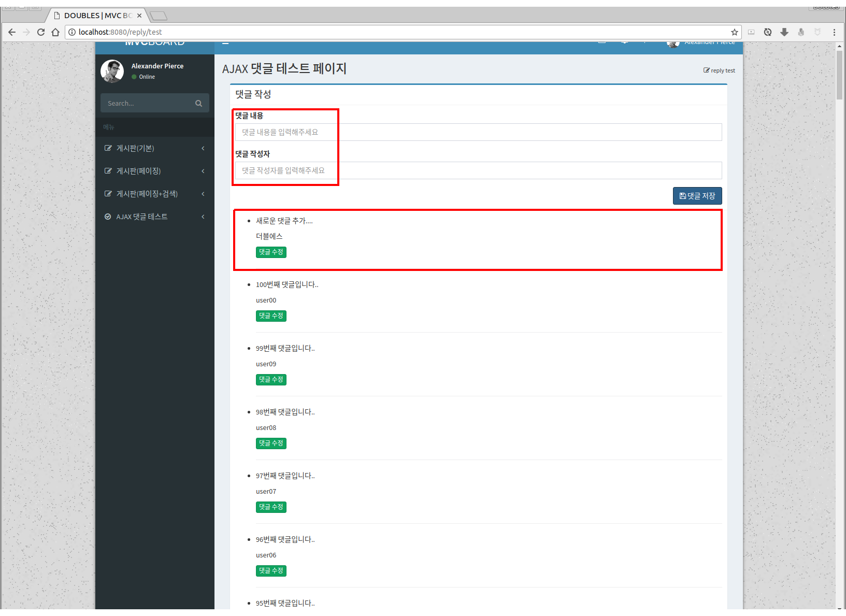Click 댓글 수정 for 98번째 댓글
The image size is (846, 616).
coord(271,443)
